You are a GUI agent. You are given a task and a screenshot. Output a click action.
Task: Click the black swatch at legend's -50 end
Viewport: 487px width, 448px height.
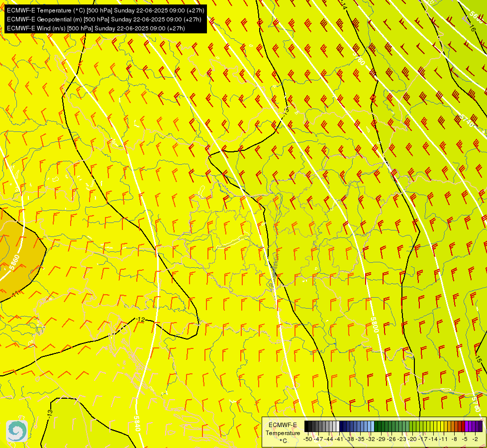[x=306, y=426]
